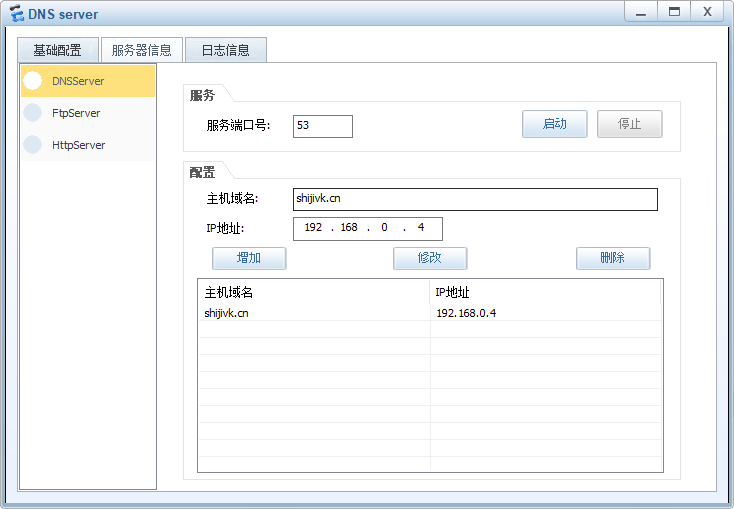Viewport: 734px width, 509px height.
Task: Click the 启动 button to start service
Action: pyautogui.click(x=555, y=124)
